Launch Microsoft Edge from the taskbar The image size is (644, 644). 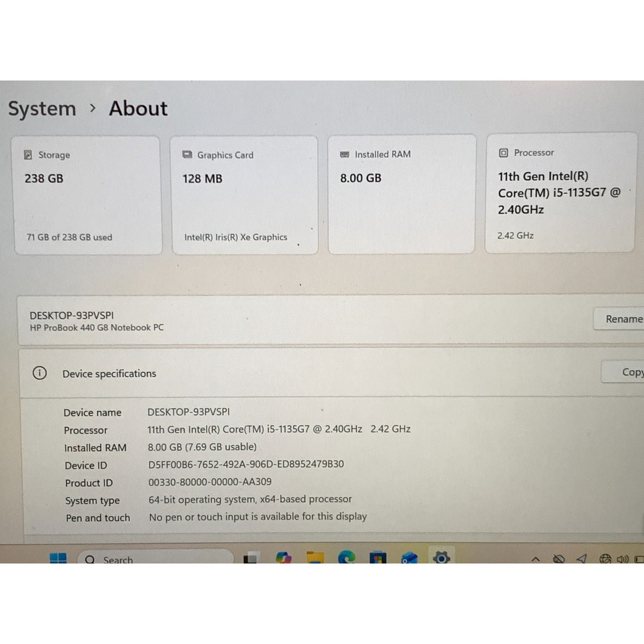pyautogui.click(x=347, y=558)
